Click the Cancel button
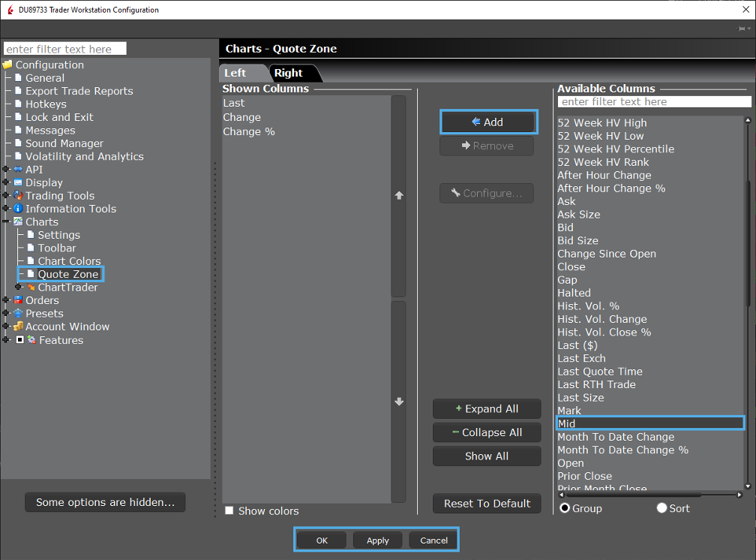Screen dimensions: 756x560 [x=433, y=540]
